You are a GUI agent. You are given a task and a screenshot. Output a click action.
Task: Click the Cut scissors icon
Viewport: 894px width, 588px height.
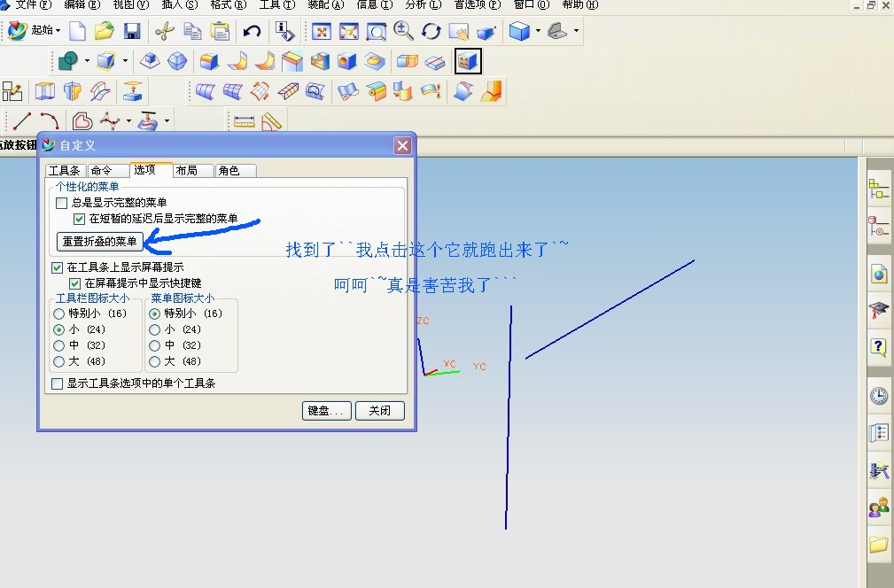point(165,31)
